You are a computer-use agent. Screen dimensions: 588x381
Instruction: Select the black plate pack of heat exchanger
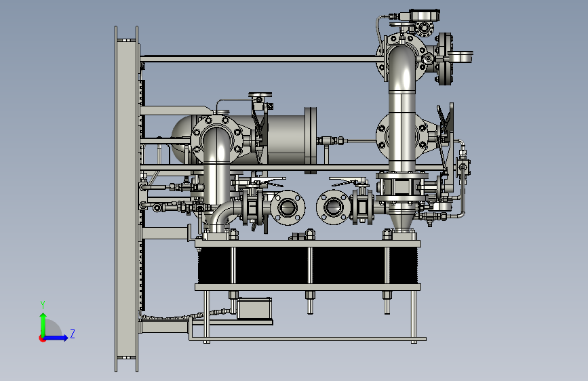tap(307, 265)
